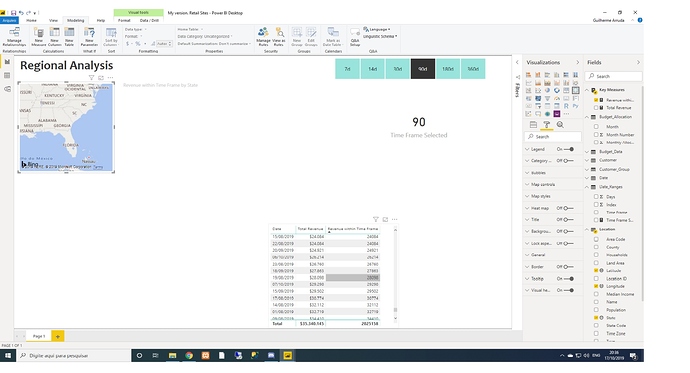Click Q&A Setup icon in ribbon
The image size is (690, 373).
coord(355,37)
